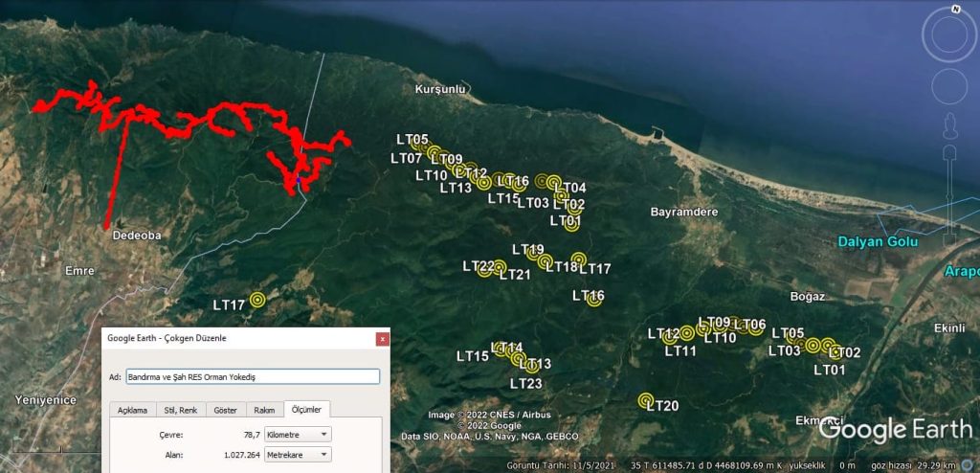This screenshot has width=980, height=473.
Task: Select the LT17 placemark near Emre
Action: pos(256,300)
